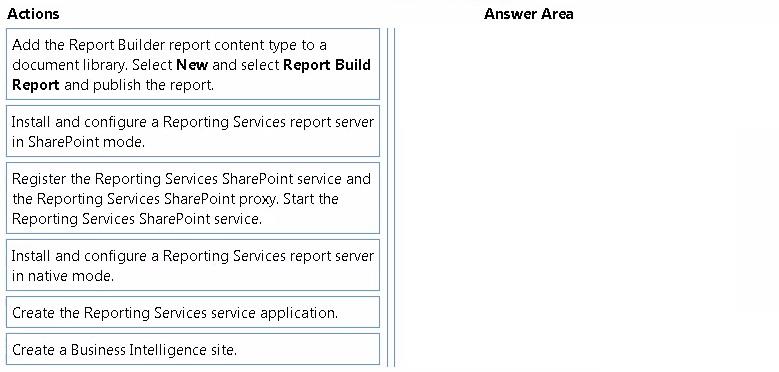Click the empty Answer Area drop region

[x=586, y=197]
